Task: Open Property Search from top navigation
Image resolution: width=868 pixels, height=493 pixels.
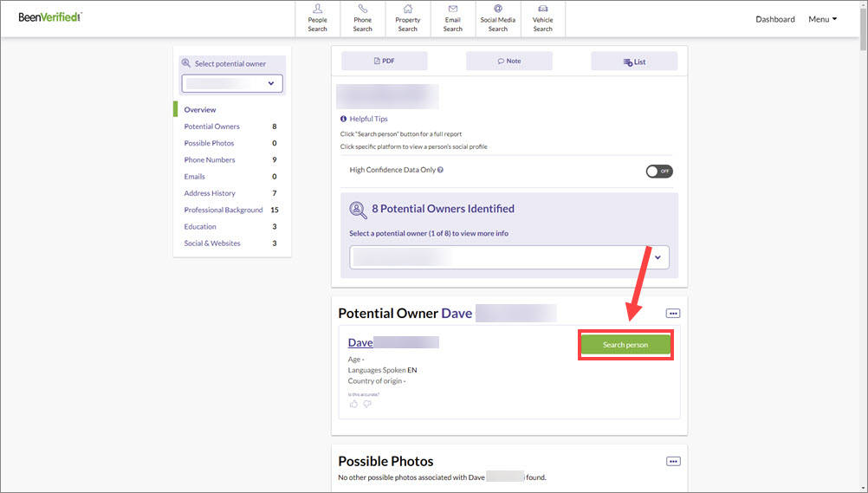Action: [407, 19]
